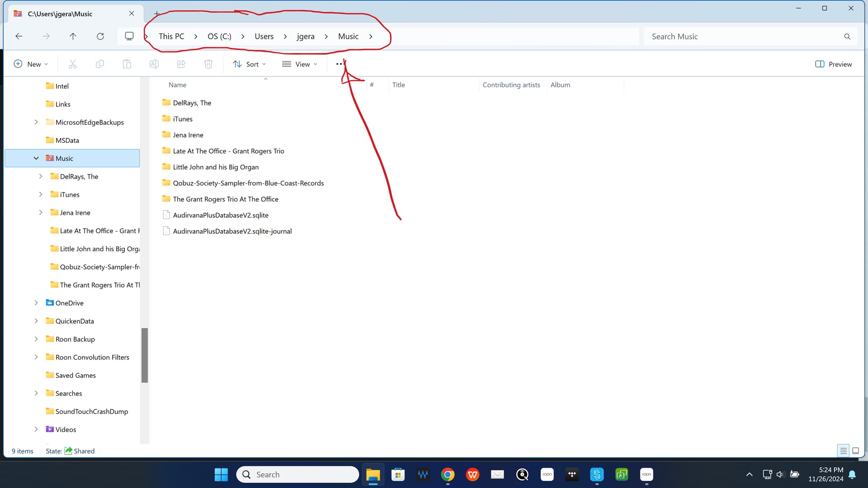Select SoundTouchCrashDump in the tree
The width and height of the screenshot is (868, 488).
pyautogui.click(x=91, y=411)
